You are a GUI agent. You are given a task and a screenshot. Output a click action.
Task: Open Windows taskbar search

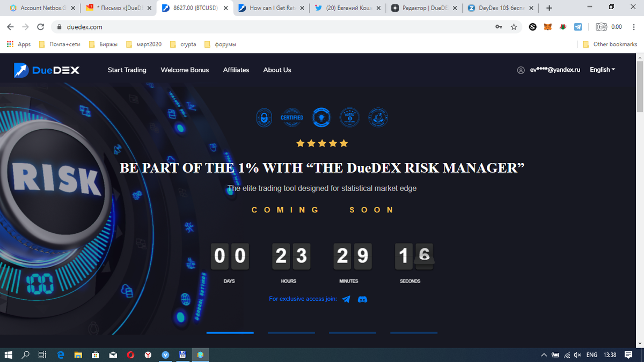click(26, 354)
